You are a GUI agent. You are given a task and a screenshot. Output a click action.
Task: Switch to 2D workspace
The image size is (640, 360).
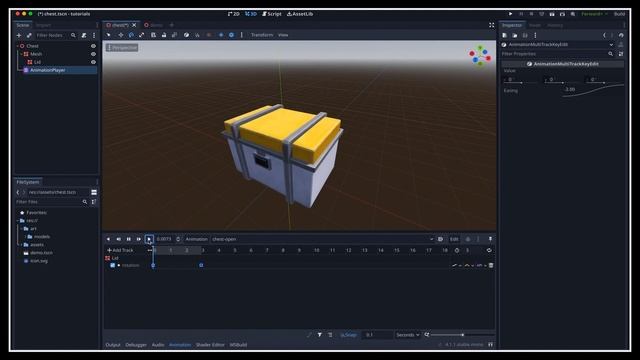(233, 14)
